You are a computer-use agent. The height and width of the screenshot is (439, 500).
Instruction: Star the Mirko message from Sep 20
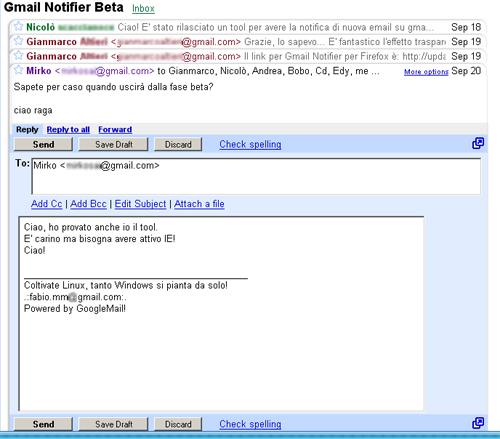pos(19,70)
